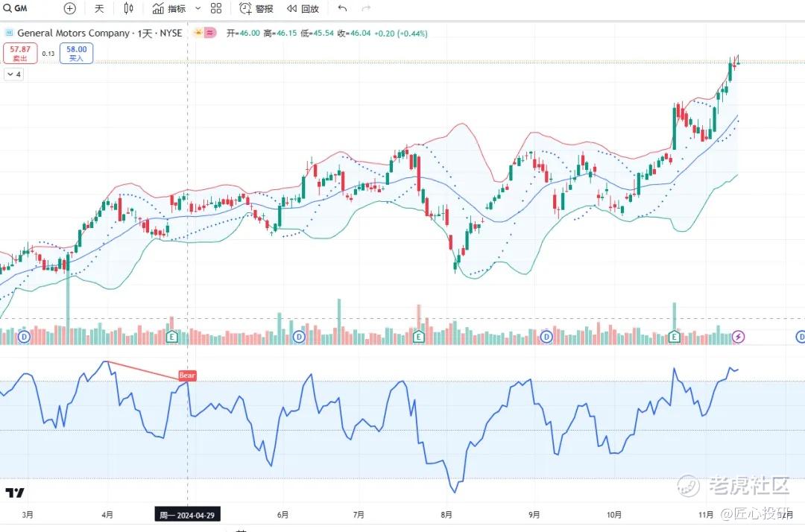
Task: Create an alert with 警报 button
Action: [256, 8]
